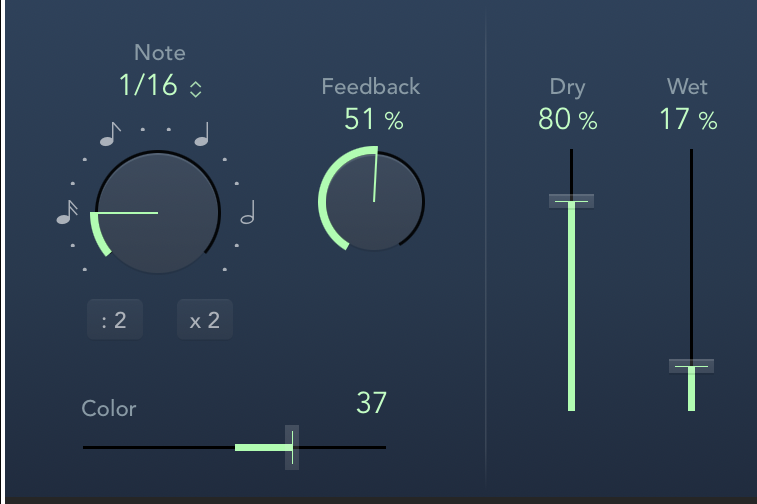Click the Dry level fader handle
Viewport: 757px width, 504px height.
point(571,201)
